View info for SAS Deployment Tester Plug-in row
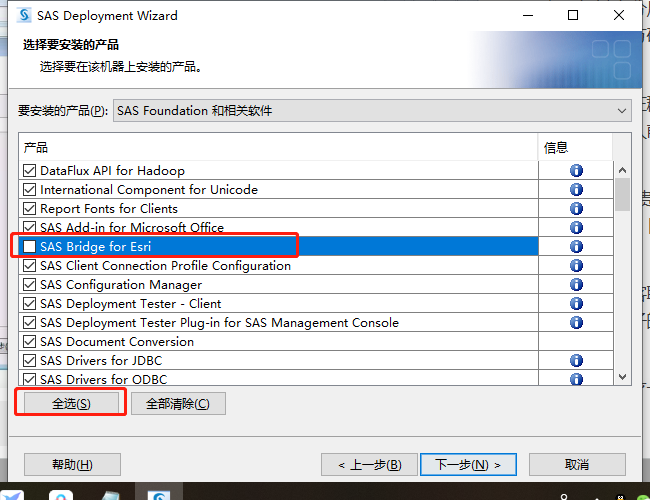Viewport: 650px width, 500px height. tap(576, 323)
